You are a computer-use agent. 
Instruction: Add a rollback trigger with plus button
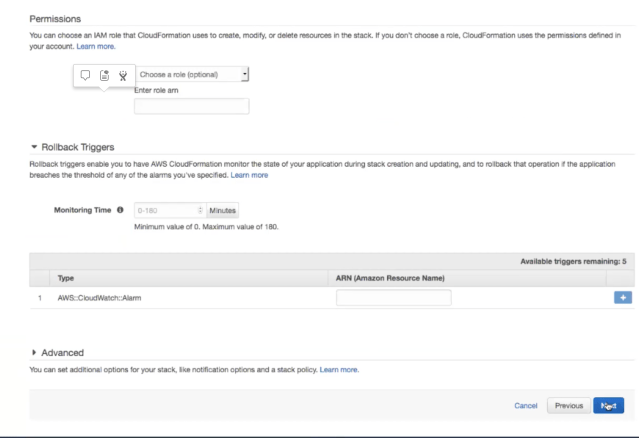pos(622,297)
